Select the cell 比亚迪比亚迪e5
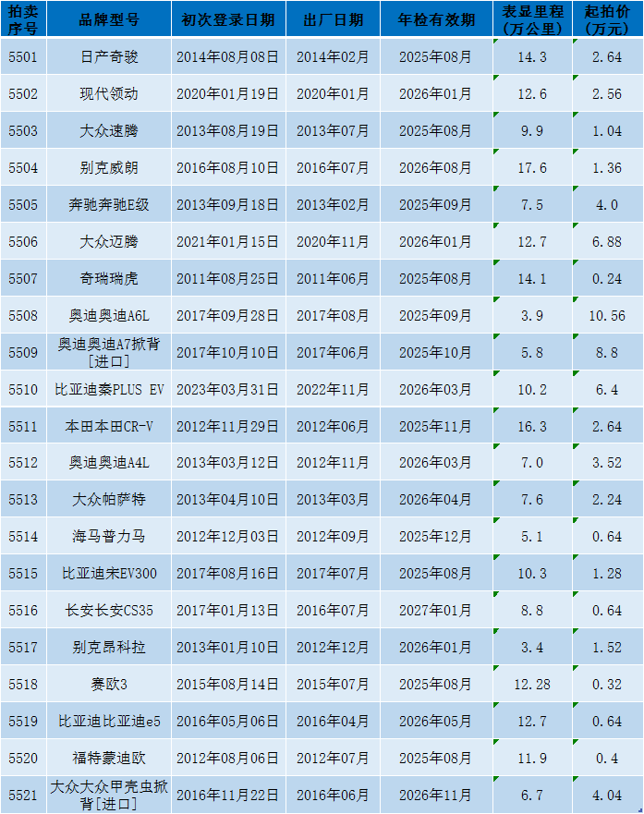Screen dimensions: 644x814 click(x=109, y=721)
